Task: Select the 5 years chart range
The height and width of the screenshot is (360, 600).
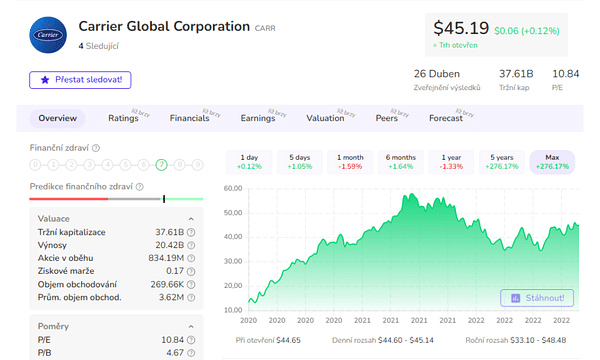Action: 502,162
